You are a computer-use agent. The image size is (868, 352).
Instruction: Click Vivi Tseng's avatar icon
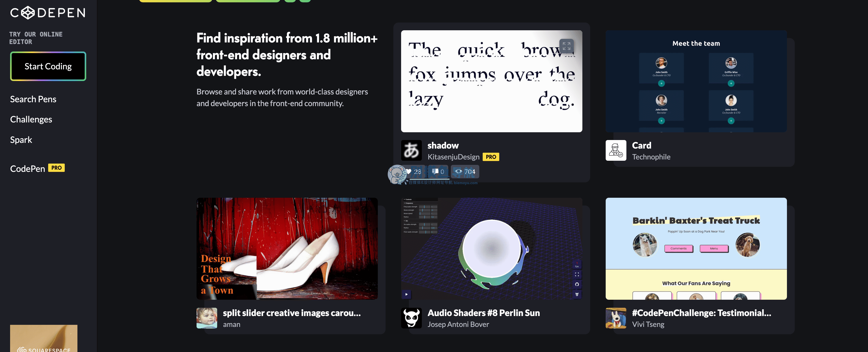616,318
